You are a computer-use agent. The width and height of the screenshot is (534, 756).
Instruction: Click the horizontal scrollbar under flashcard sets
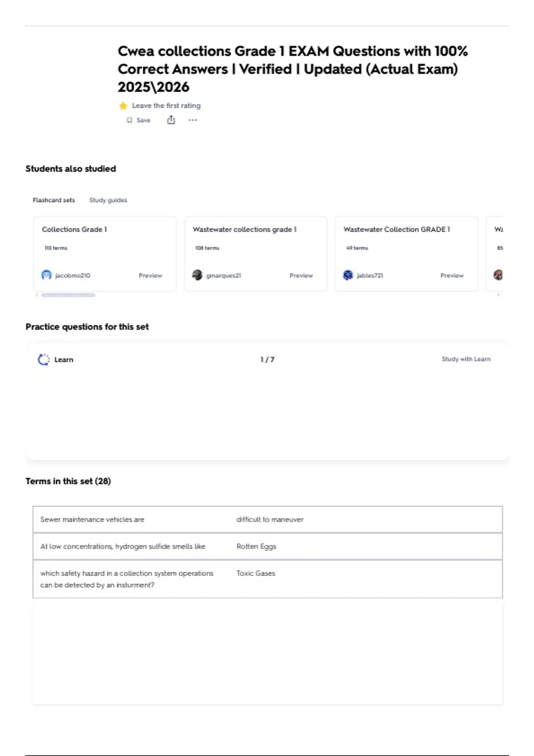pyautogui.click(x=68, y=295)
